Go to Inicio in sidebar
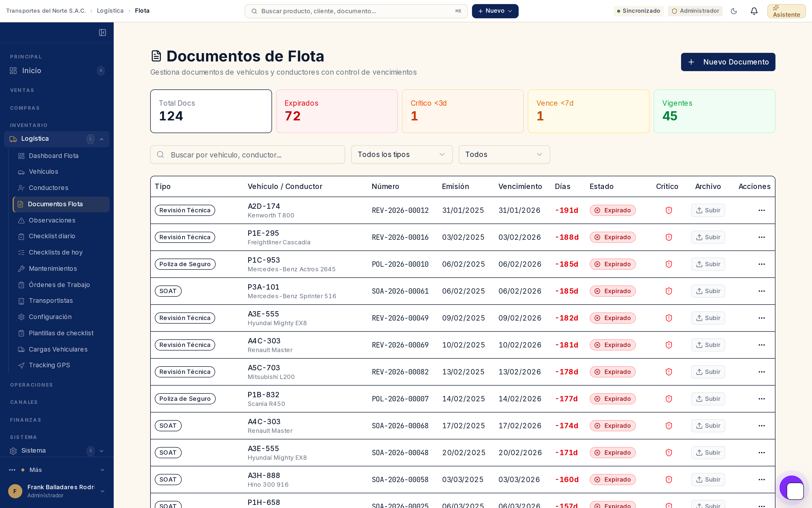This screenshot has width=812, height=508. coord(57,71)
